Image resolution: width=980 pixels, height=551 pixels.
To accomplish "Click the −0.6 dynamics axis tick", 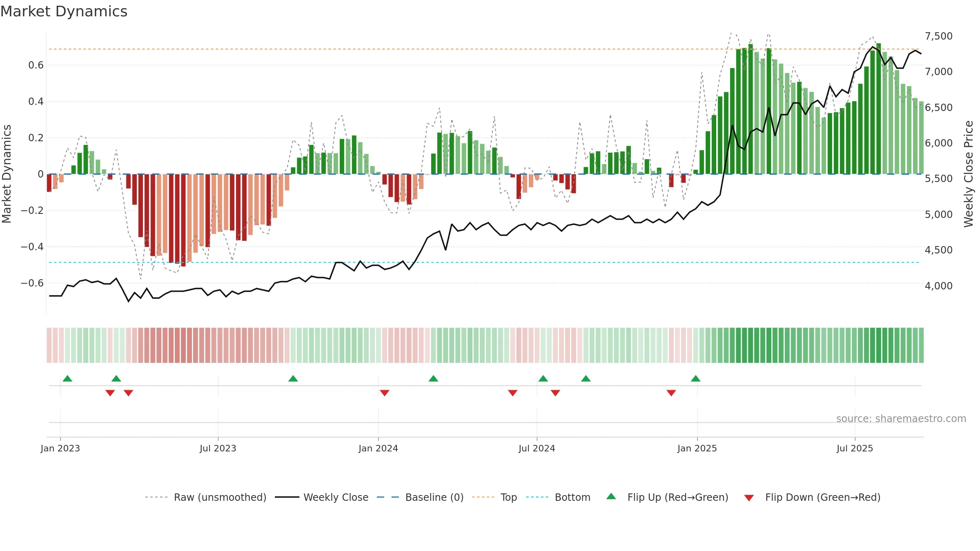I will 32,283.
